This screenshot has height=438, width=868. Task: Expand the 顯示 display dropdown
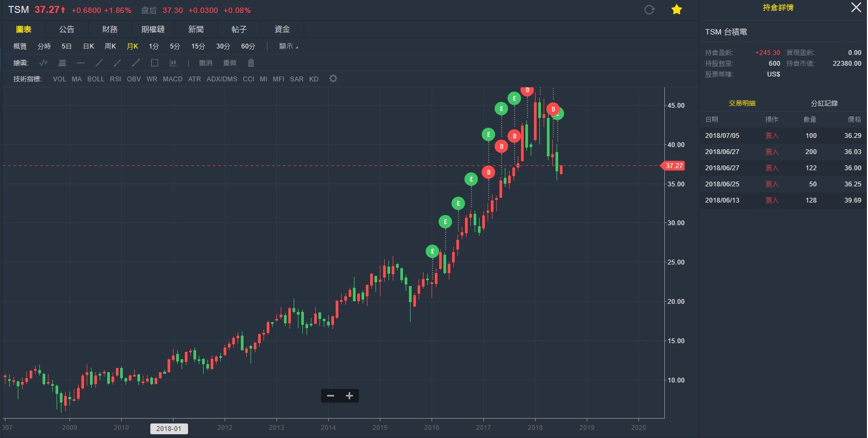(x=288, y=46)
